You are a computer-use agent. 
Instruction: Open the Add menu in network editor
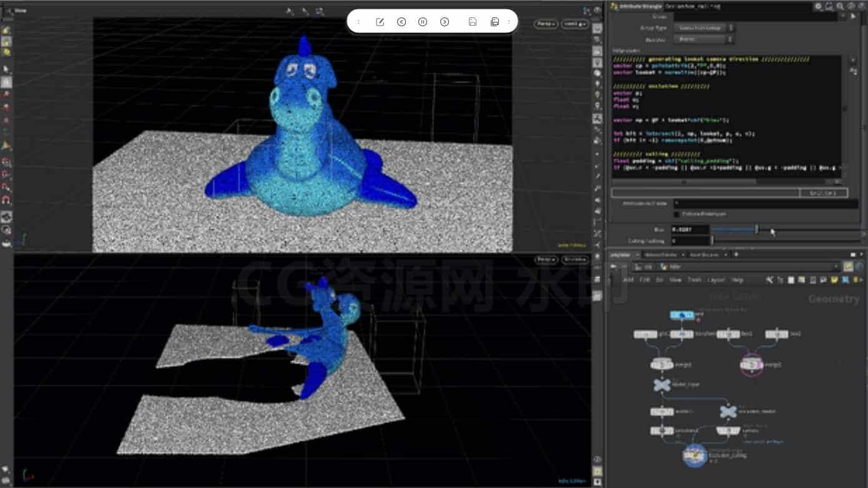pos(628,280)
